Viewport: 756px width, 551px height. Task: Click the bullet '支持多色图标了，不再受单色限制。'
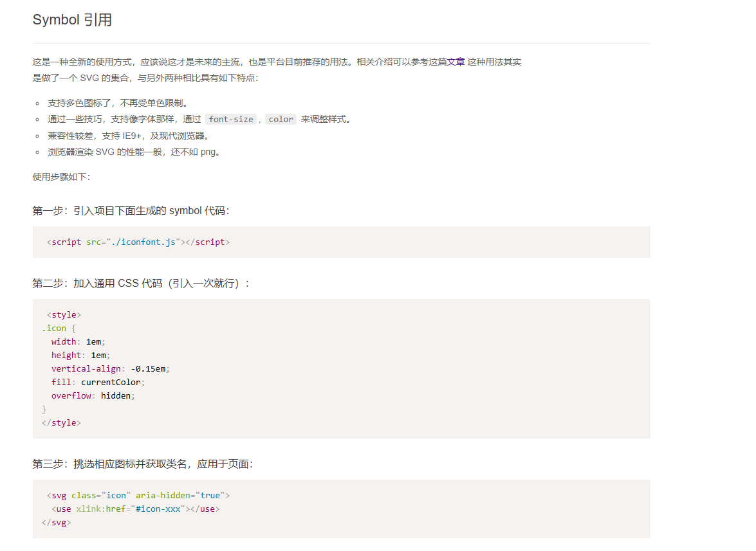tap(119, 103)
